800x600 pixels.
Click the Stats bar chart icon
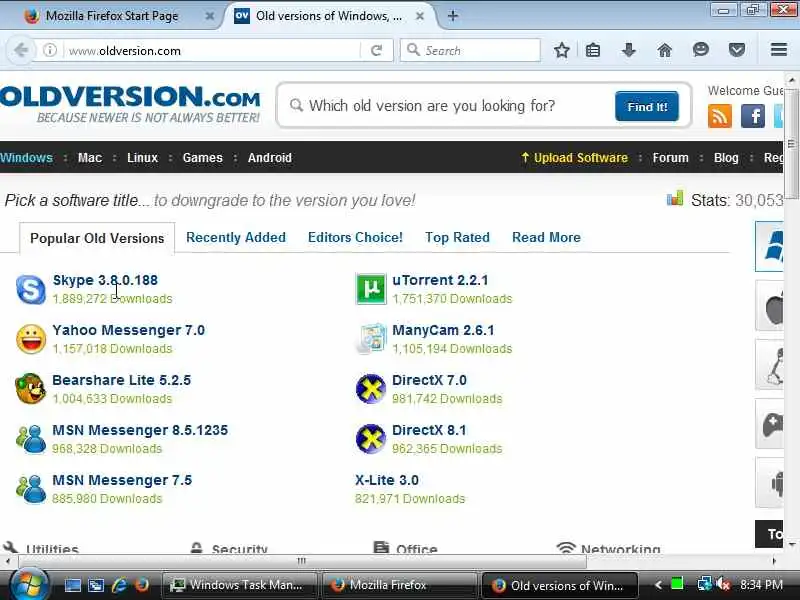point(674,198)
